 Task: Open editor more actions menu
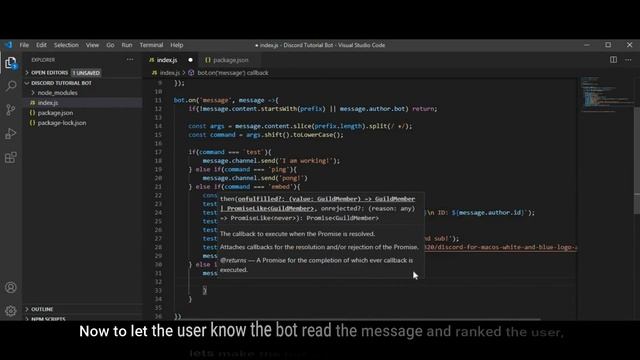(628, 60)
